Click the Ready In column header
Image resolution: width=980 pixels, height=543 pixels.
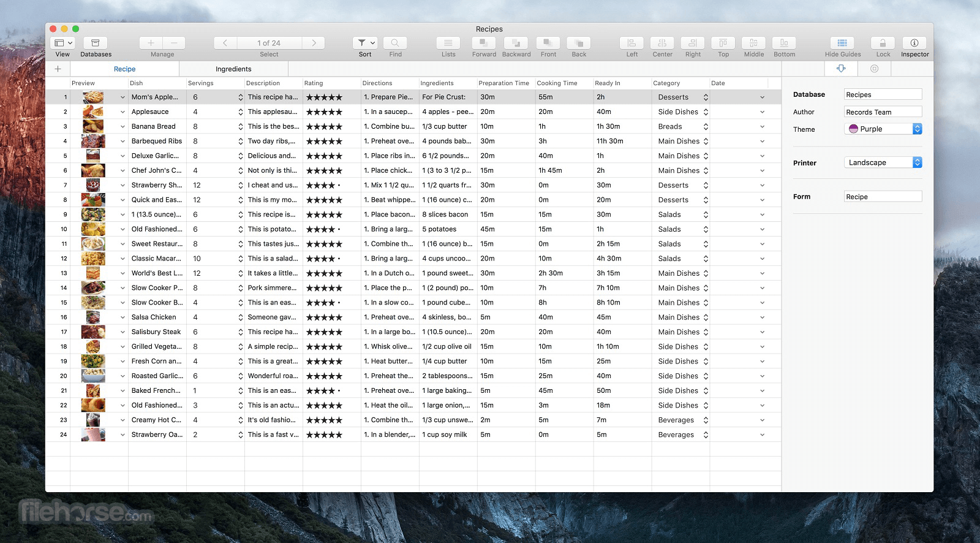click(622, 83)
